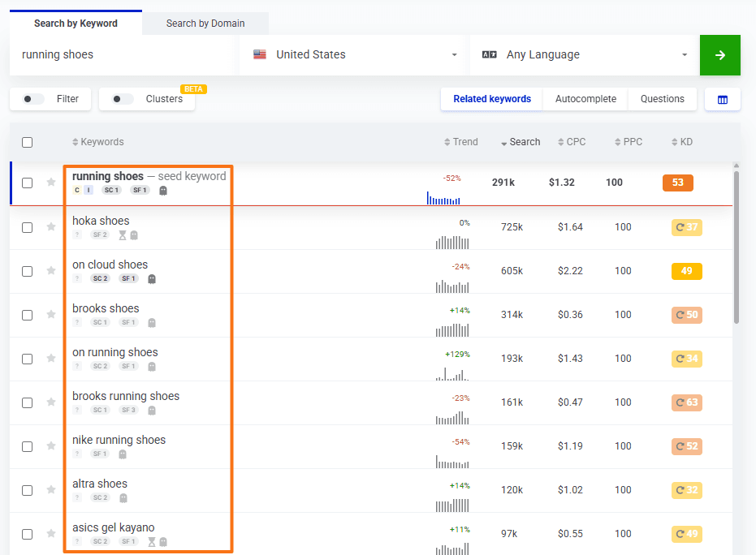Click the BETA label on Clusters

pyautogui.click(x=193, y=89)
